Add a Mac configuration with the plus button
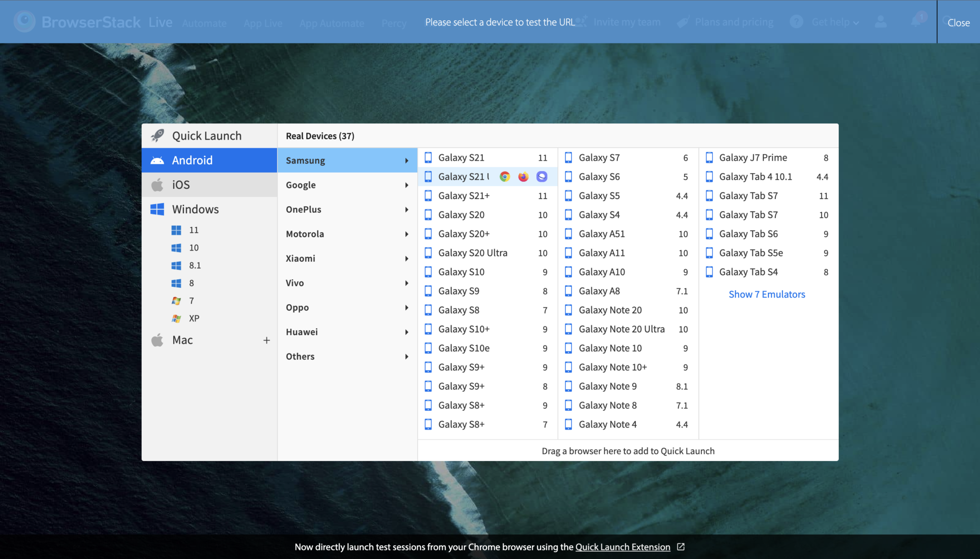This screenshot has height=559, width=980. point(267,340)
